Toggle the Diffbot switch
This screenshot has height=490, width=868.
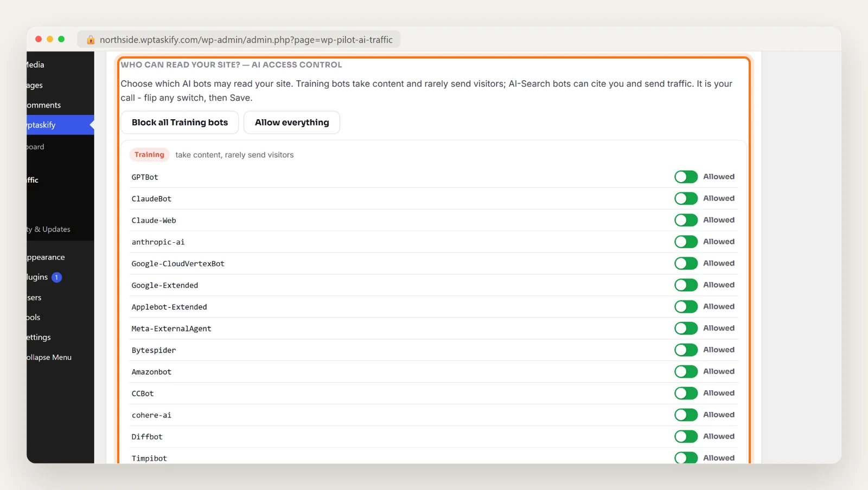pos(686,437)
